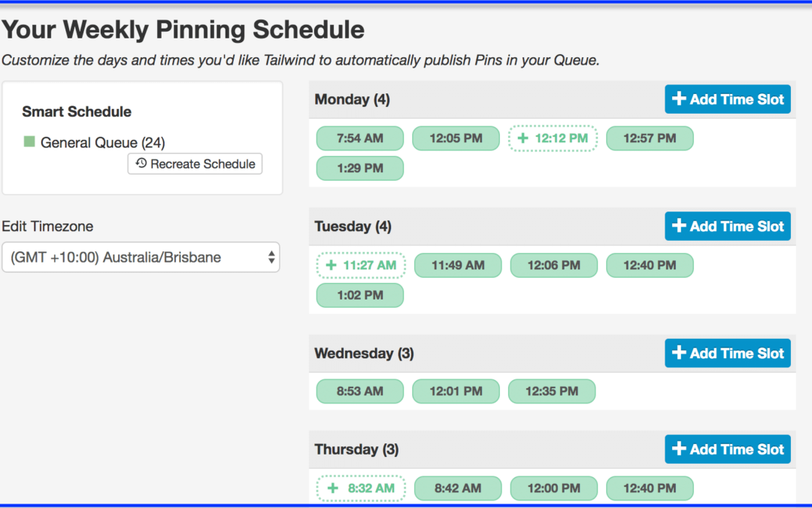Select the 12:05 PM Monday time slot
The image size is (812, 508).
tap(456, 138)
